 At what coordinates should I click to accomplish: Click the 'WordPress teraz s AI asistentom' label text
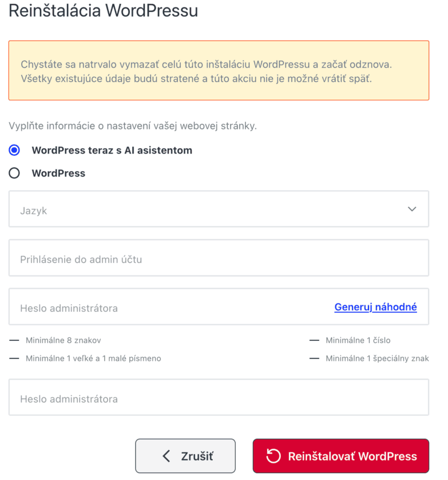coord(112,150)
